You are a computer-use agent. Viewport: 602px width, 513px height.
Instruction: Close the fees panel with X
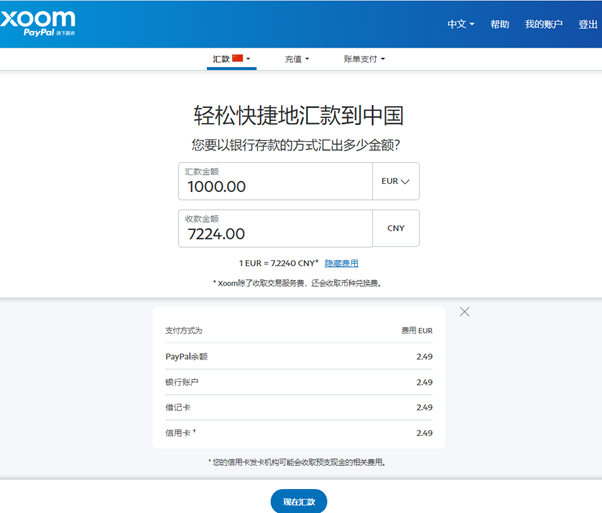(x=465, y=312)
